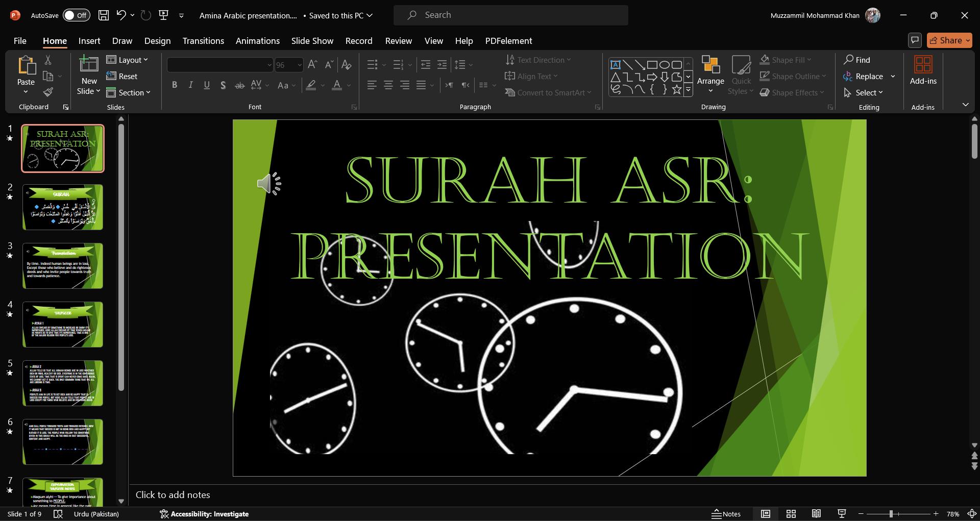Click the Format Painter brush icon
Screen dimensions: 980x521
(x=48, y=92)
